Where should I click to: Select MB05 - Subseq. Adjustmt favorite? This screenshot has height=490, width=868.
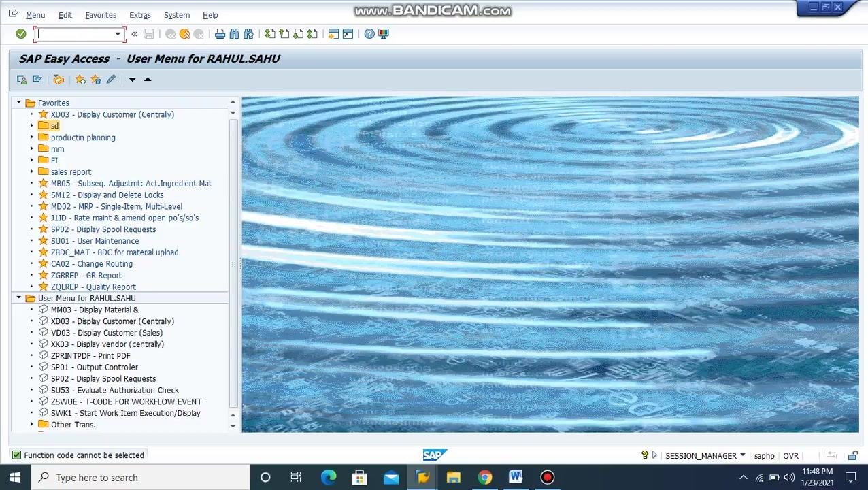131,184
